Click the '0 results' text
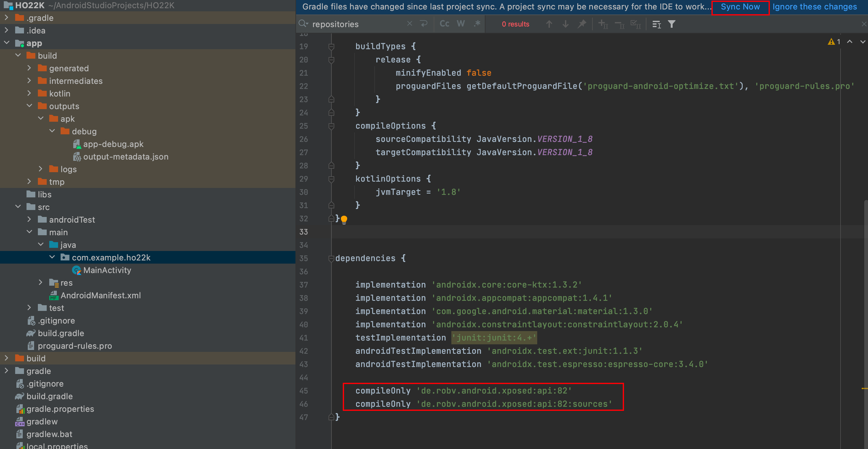Screen dimensions: 868x449 tap(515, 24)
